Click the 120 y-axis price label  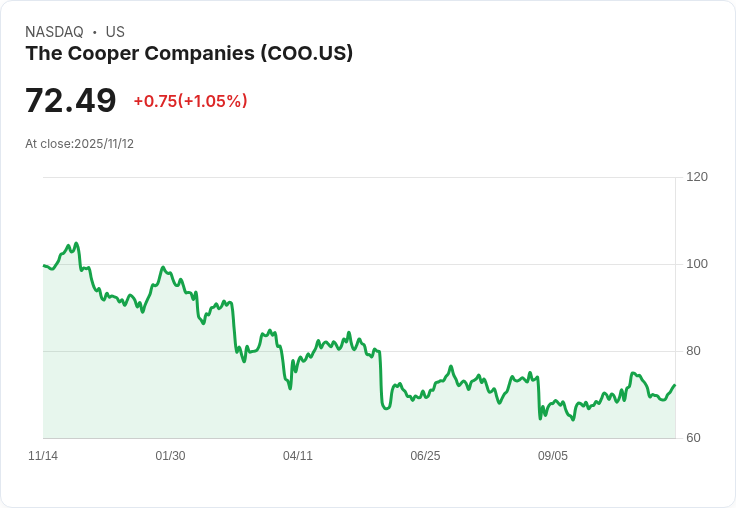tap(697, 177)
